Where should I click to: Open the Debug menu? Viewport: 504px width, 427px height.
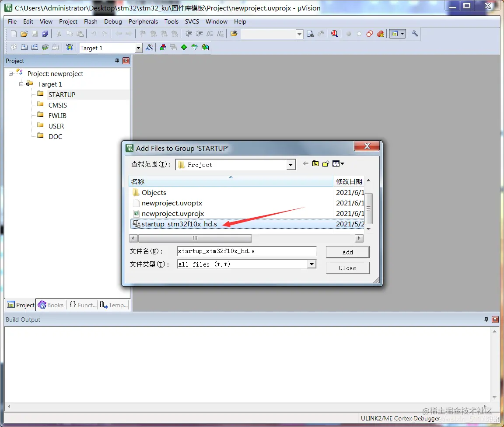click(x=113, y=21)
